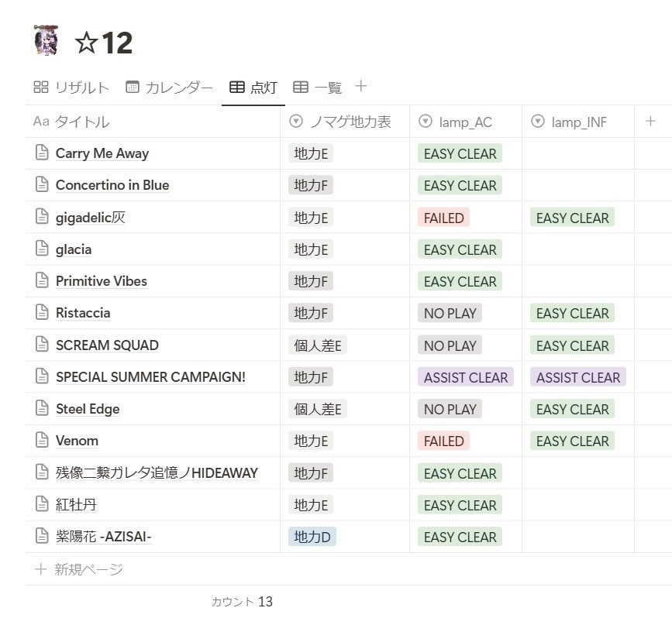Click the page icon of SCREAM SQUAD
This screenshot has height=632, width=672.
(42, 344)
